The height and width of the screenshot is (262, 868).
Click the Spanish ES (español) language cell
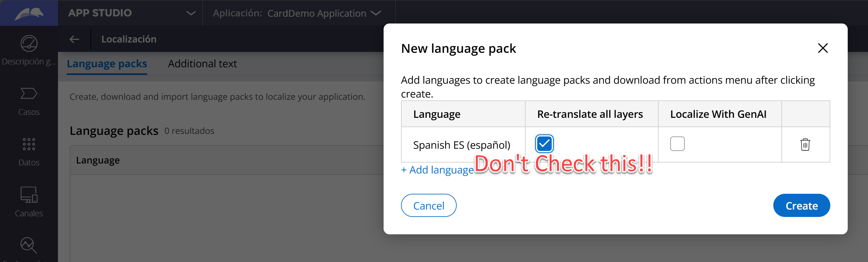coord(461,145)
